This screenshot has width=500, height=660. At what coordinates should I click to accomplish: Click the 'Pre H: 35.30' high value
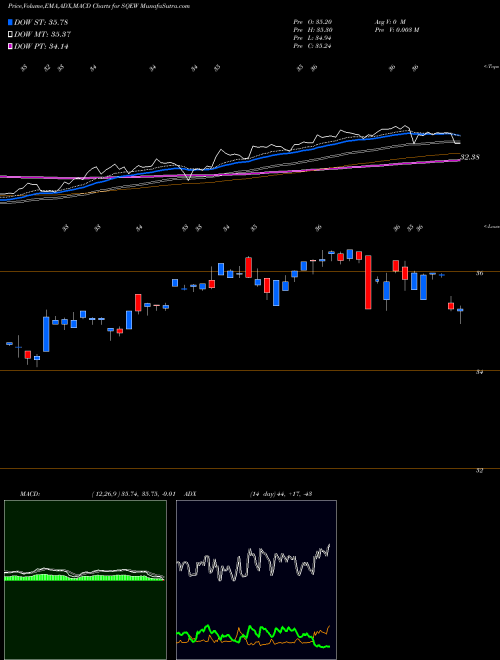point(313,30)
